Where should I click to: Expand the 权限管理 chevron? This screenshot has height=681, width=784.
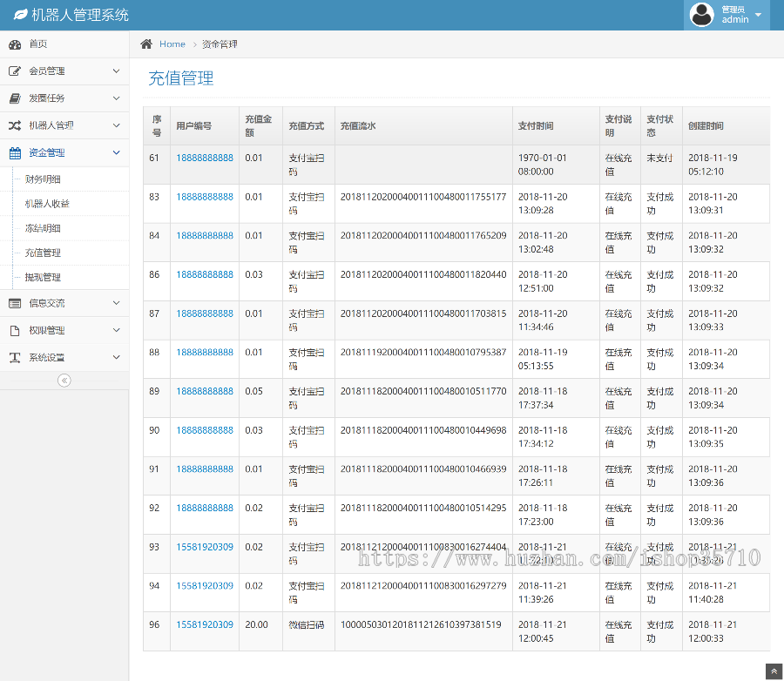(116, 330)
